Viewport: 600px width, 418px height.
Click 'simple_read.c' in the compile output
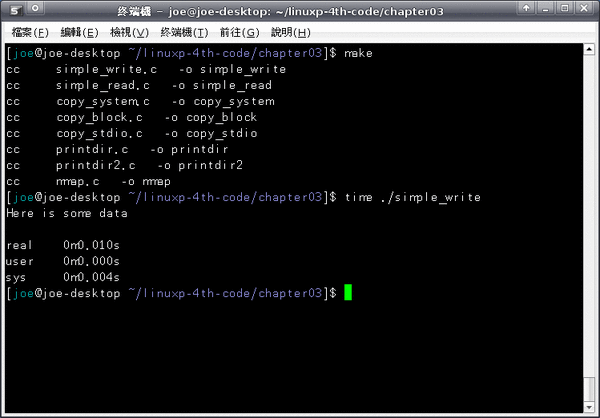click(x=103, y=85)
